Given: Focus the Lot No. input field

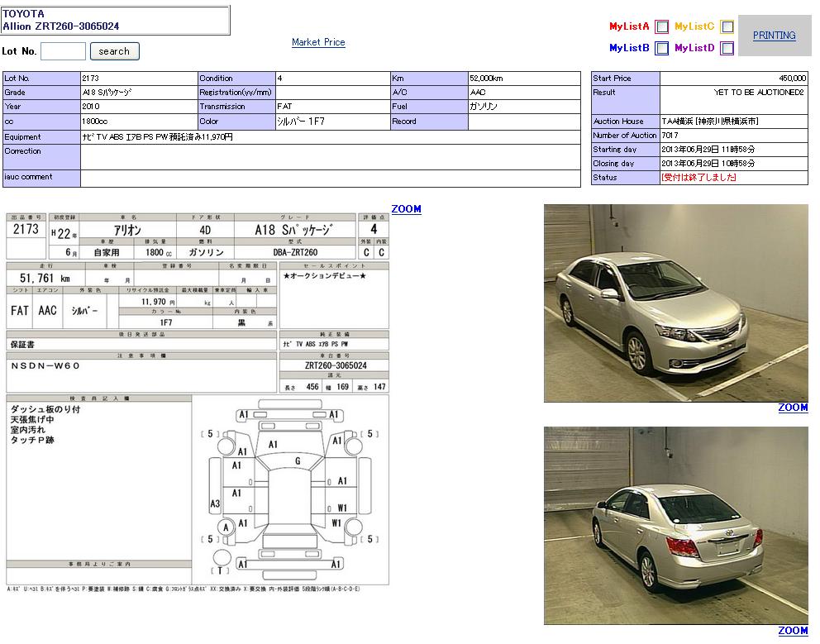Looking at the screenshot, I should [63, 51].
